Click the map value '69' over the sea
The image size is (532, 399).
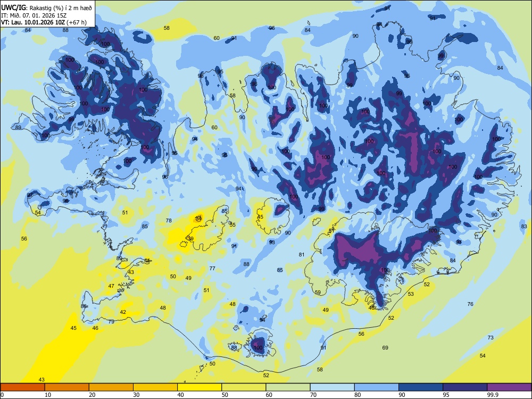coord(385,348)
